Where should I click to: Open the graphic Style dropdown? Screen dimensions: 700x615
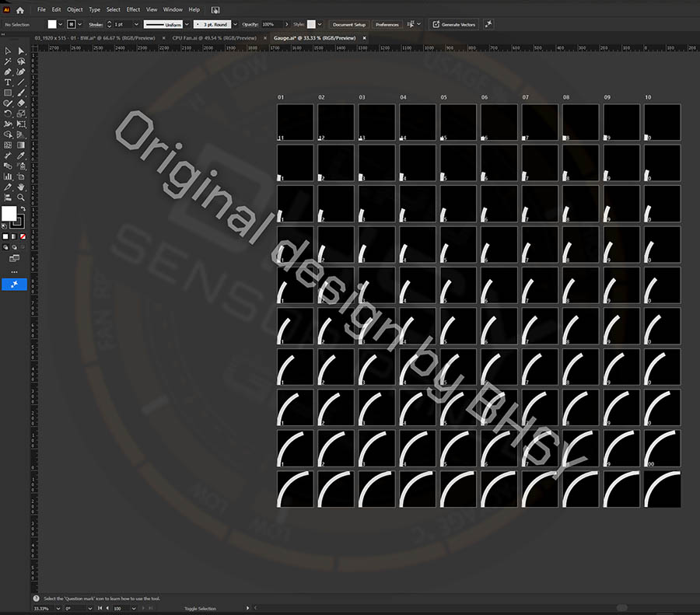pos(320,25)
